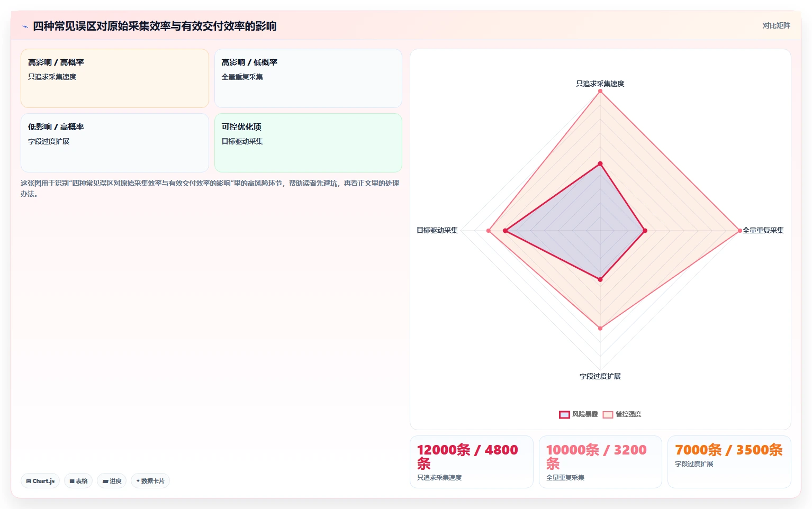This screenshot has height=509, width=812.
Task: Open the 7000条 / 3500条 data card
Action: 729,462
